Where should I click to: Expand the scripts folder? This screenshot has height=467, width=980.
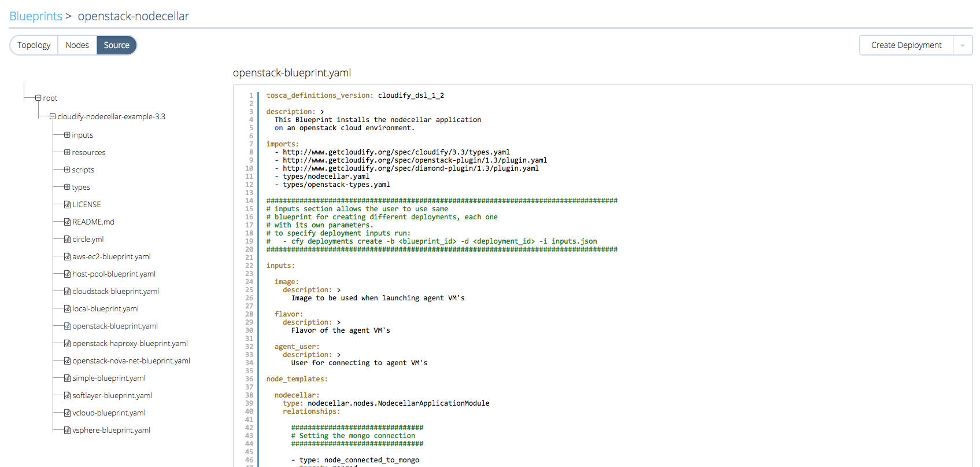pyautogui.click(x=67, y=170)
